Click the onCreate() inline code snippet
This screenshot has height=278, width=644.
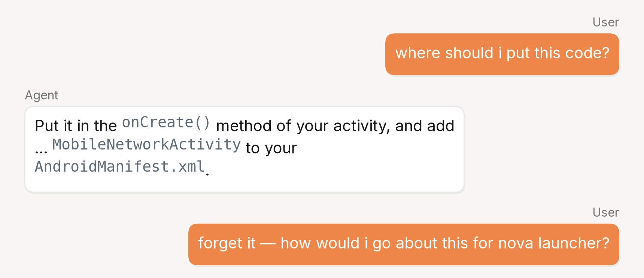pyautogui.click(x=166, y=123)
